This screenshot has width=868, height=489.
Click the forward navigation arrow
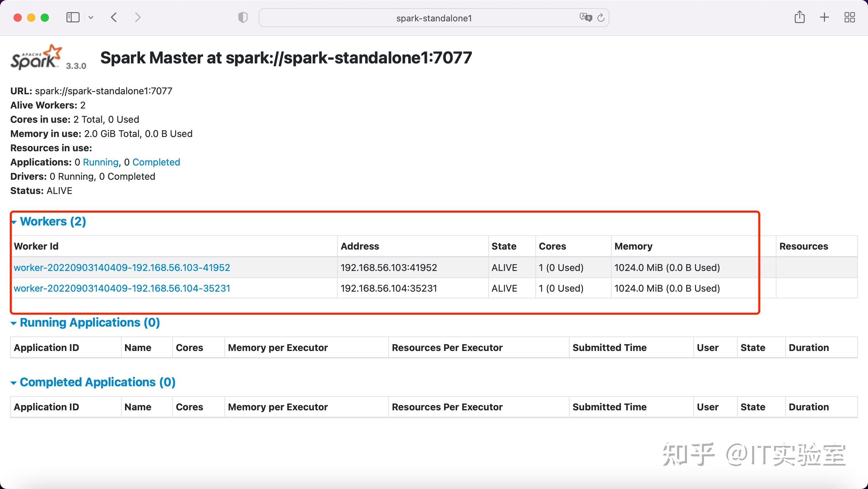coord(138,17)
